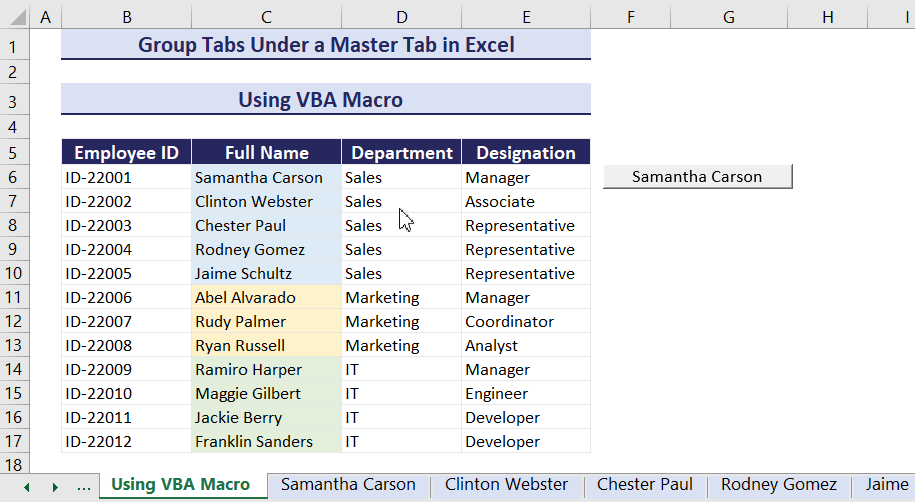Viewport: 915px width, 502px height.
Task: Select the cell containing Abel Alvarado
Action: 266,297
